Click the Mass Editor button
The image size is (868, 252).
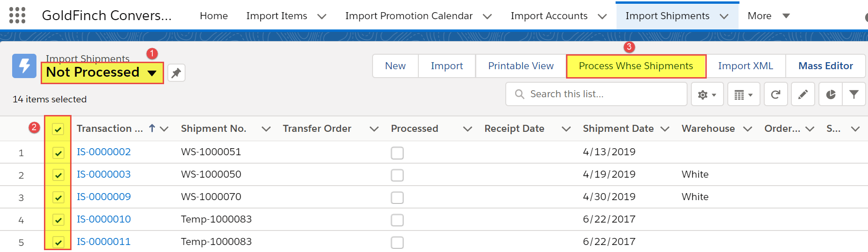coord(825,66)
